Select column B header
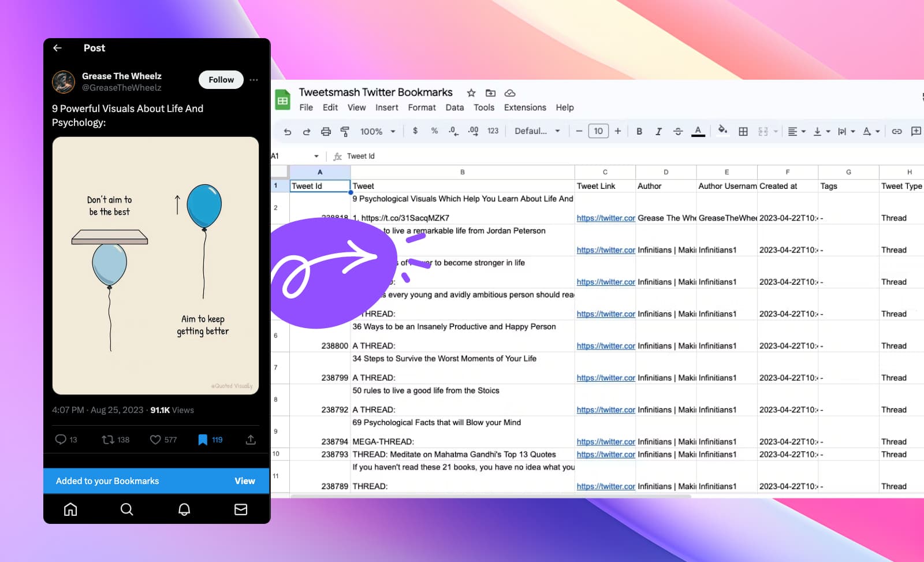 [x=462, y=172]
